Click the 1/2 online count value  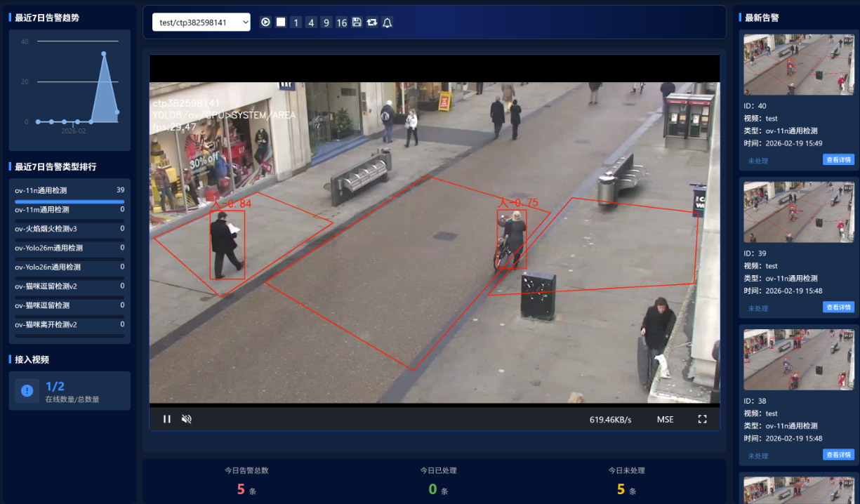click(x=55, y=386)
